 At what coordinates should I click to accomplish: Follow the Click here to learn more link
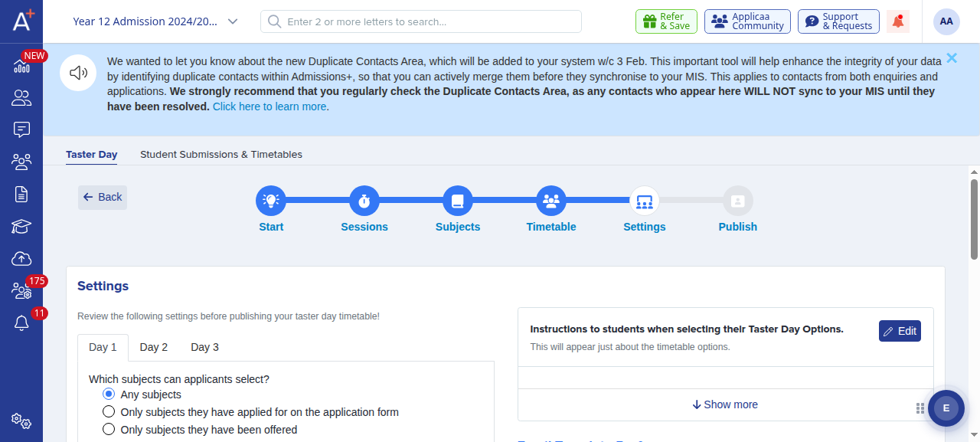click(270, 106)
